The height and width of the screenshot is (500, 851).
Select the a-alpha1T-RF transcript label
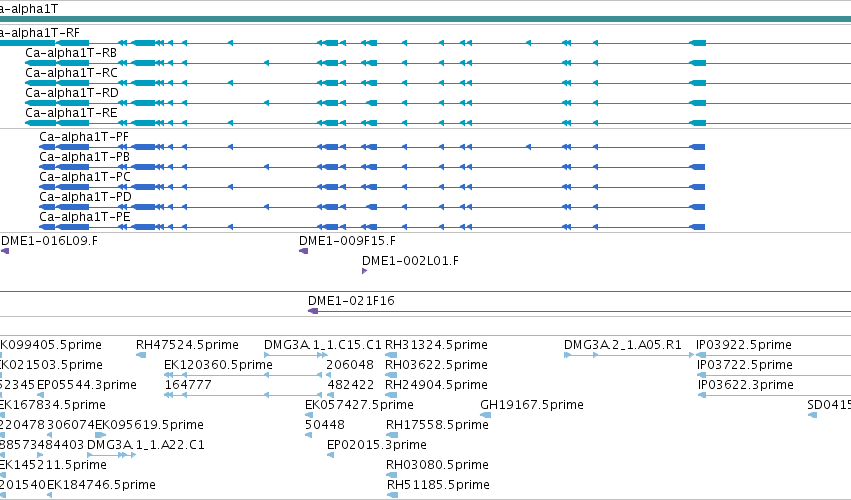(x=40, y=33)
